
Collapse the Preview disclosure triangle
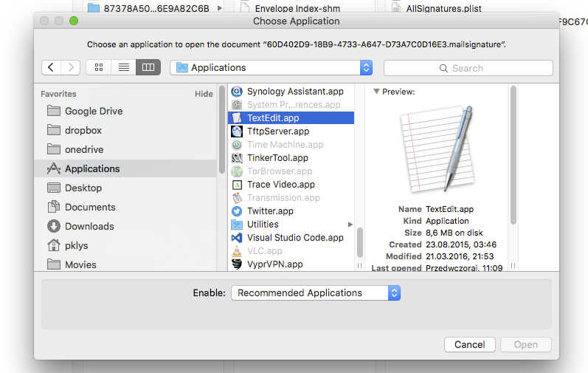coord(376,92)
